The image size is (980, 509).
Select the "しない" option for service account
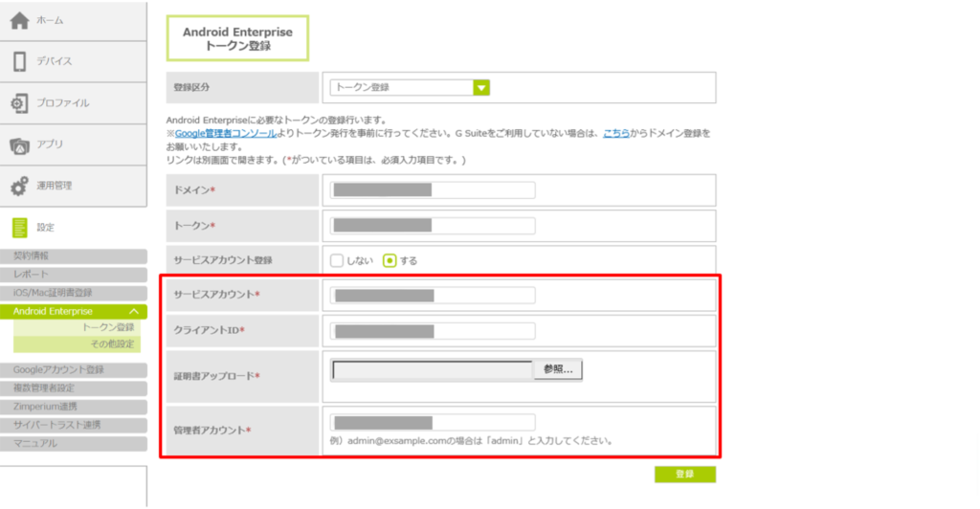click(337, 260)
